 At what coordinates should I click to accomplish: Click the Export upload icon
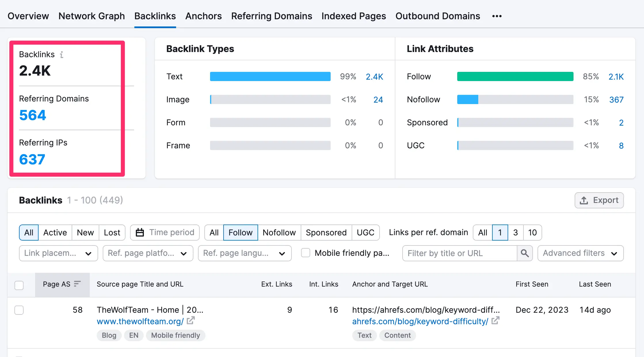tap(584, 200)
